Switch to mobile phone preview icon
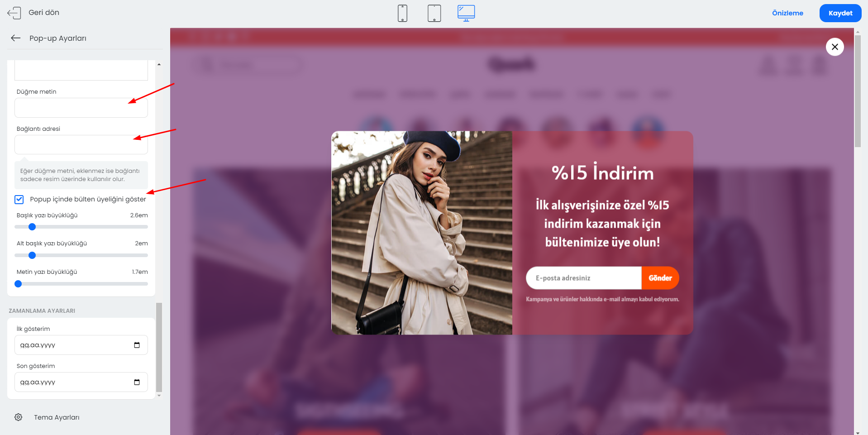Image resolution: width=868 pixels, height=435 pixels. pos(402,13)
